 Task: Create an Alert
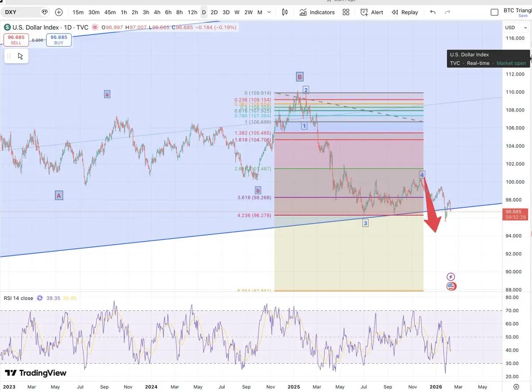click(372, 12)
